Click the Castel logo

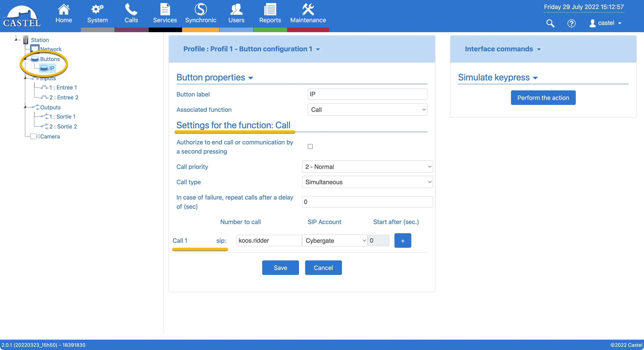pyautogui.click(x=22, y=16)
